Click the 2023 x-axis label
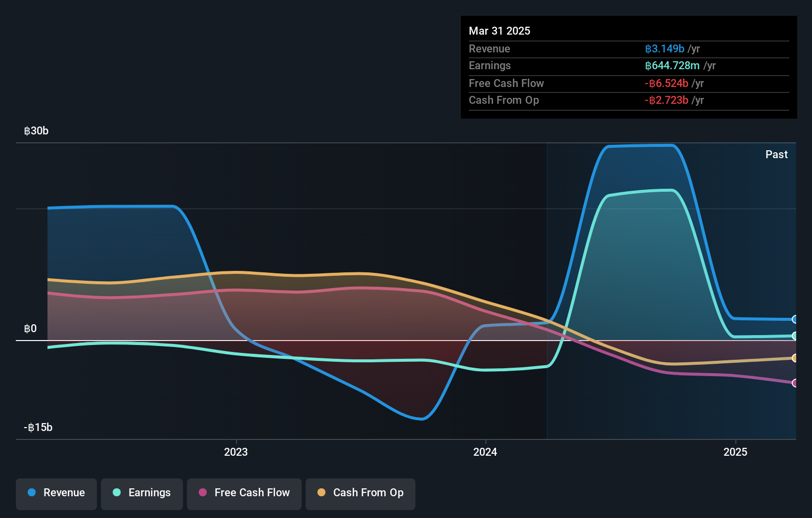The image size is (812, 518). pyautogui.click(x=236, y=452)
